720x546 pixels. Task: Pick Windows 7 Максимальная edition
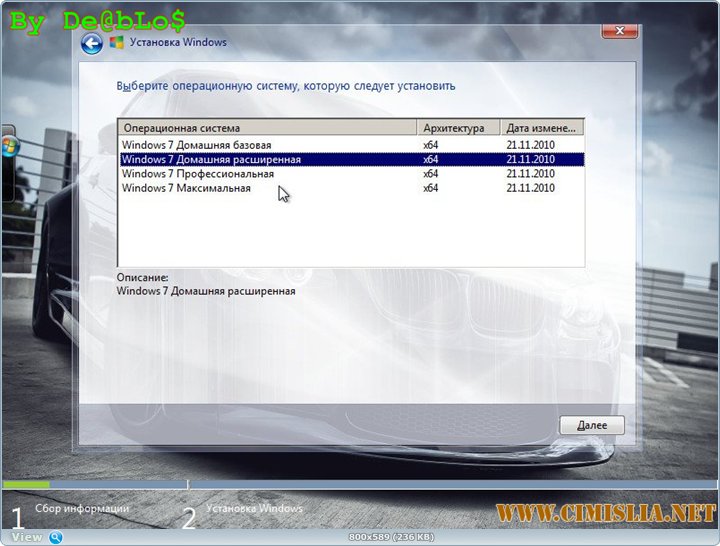(x=186, y=188)
